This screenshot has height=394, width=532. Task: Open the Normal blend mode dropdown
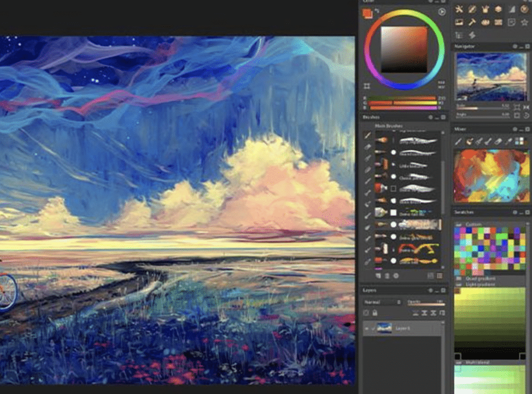pos(383,302)
